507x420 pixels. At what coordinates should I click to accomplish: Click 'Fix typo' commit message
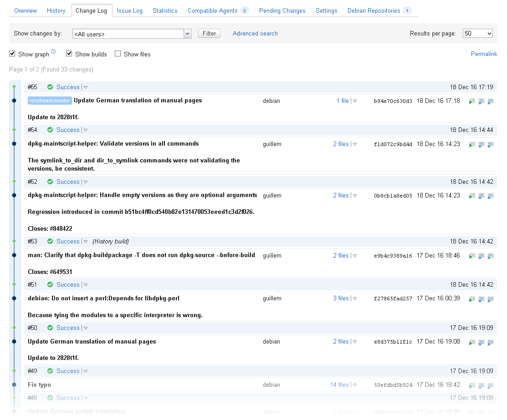point(39,385)
